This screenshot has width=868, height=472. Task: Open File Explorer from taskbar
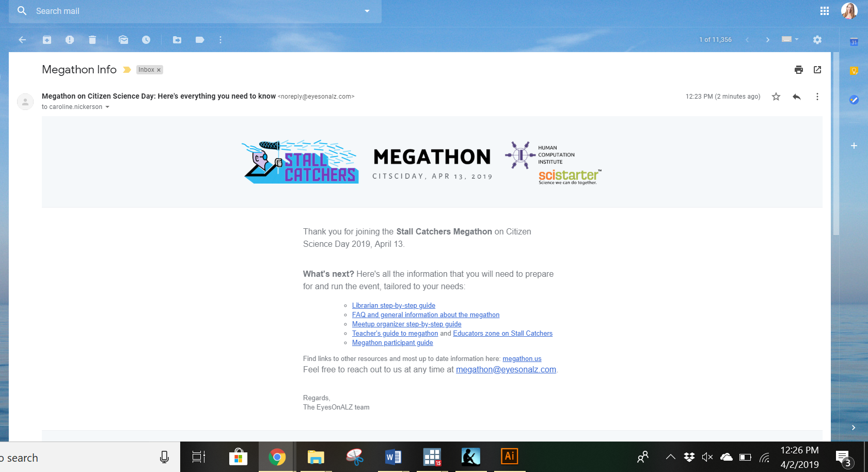pos(315,457)
